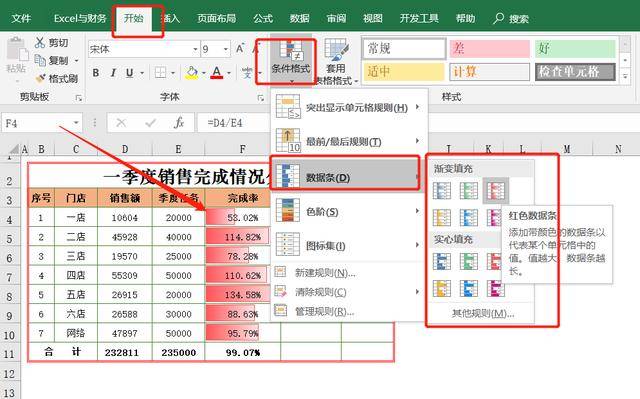Click the Cut (剪切) scissors icon

point(40,42)
